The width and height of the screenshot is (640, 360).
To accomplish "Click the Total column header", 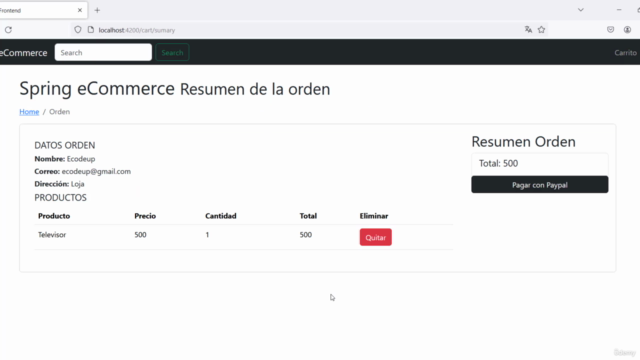I will [x=308, y=216].
